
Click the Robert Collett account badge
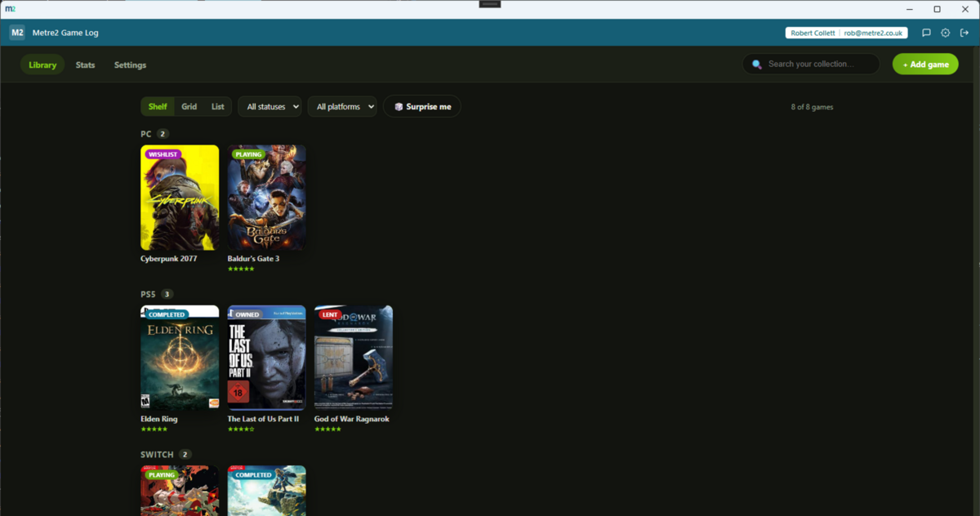point(846,33)
